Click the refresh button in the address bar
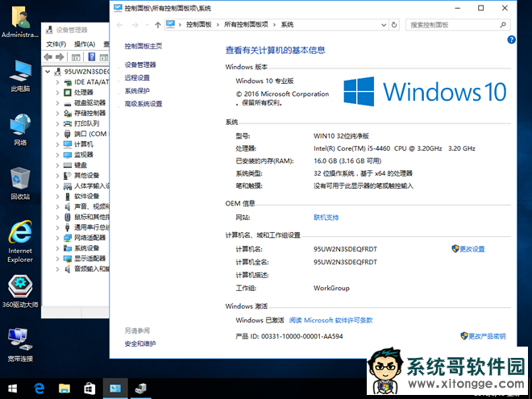Screen dimensions: 532x399 394,25
